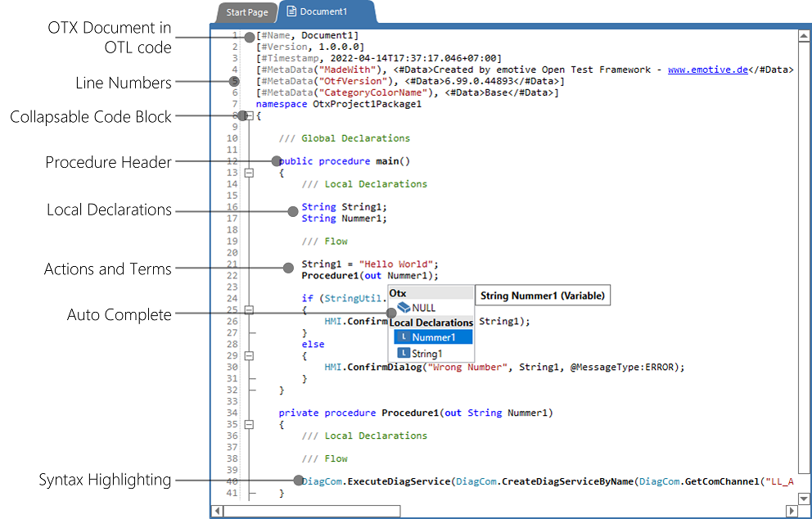Collapse the else block at line 29
The image size is (812, 519).
[x=250, y=356]
